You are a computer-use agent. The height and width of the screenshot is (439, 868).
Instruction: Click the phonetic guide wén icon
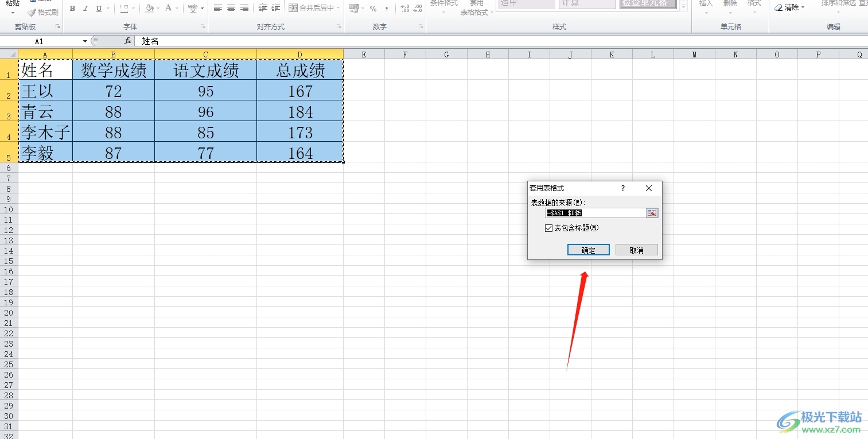click(x=193, y=9)
